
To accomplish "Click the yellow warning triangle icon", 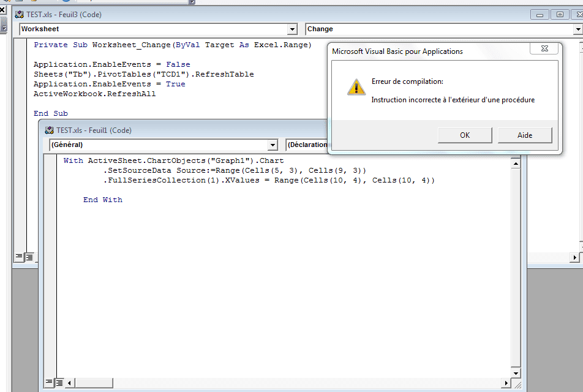I will coord(356,88).
